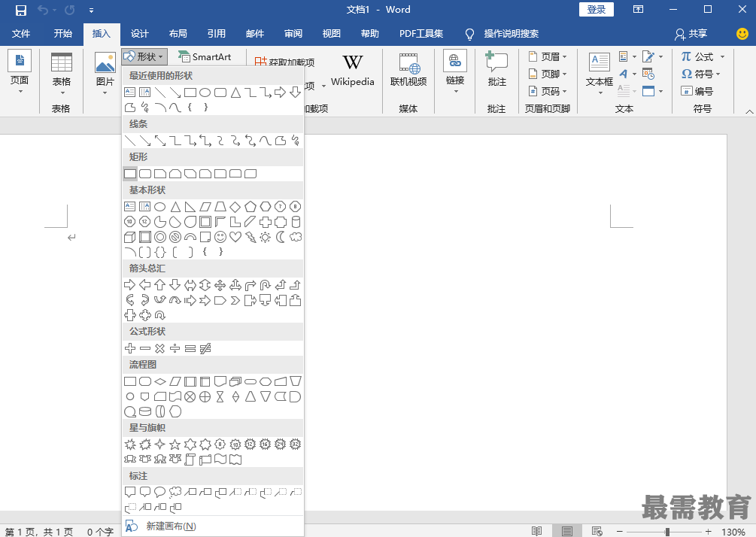Switch to the 开始 Home tab
Viewport: 756px width, 537px height.
[x=62, y=33]
